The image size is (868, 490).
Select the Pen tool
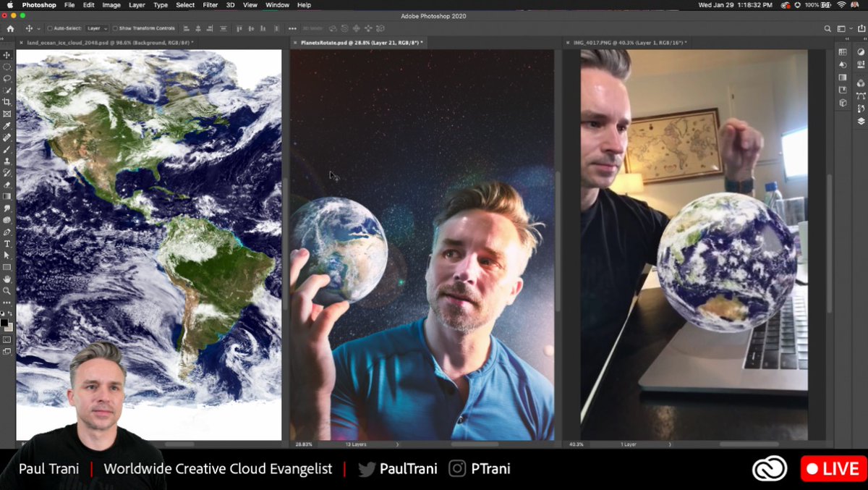click(x=7, y=232)
